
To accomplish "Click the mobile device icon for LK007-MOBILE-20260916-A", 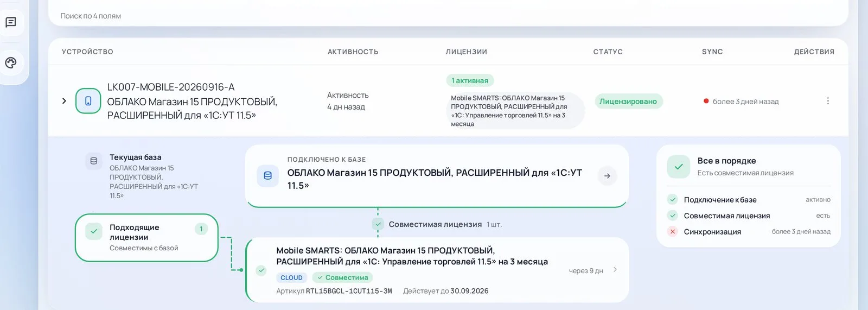I will tap(88, 101).
